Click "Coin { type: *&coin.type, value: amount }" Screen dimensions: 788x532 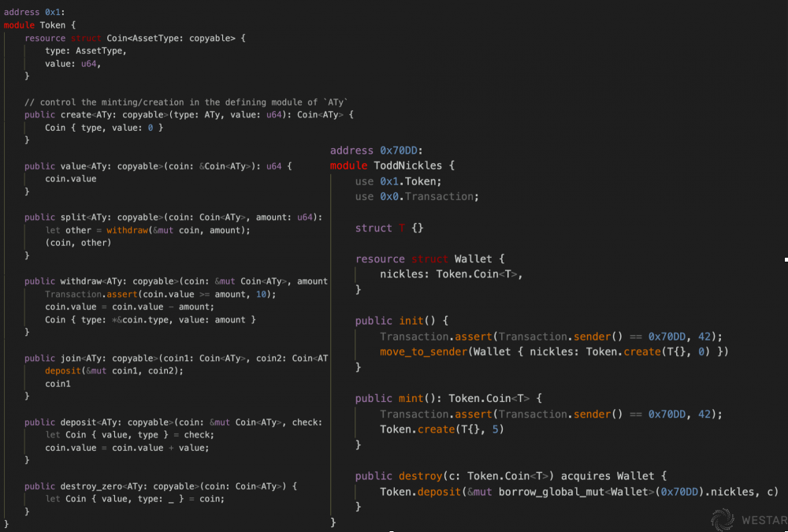151,320
